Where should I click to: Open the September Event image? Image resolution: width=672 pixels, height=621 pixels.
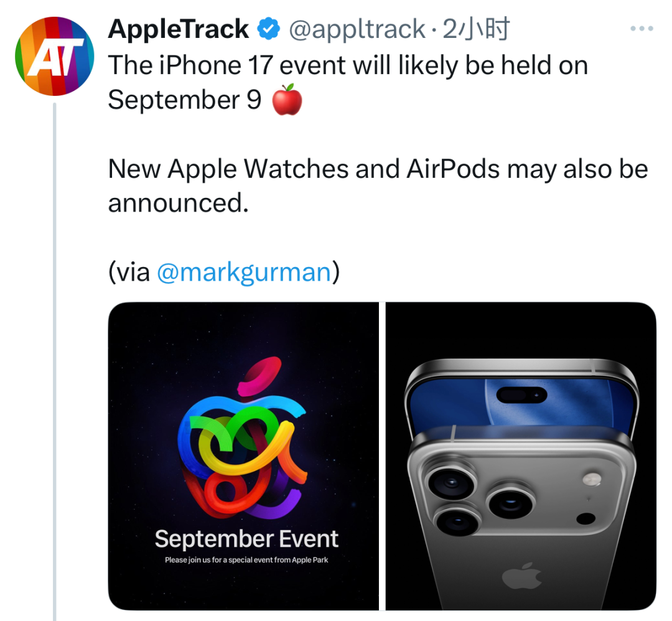coord(243,456)
